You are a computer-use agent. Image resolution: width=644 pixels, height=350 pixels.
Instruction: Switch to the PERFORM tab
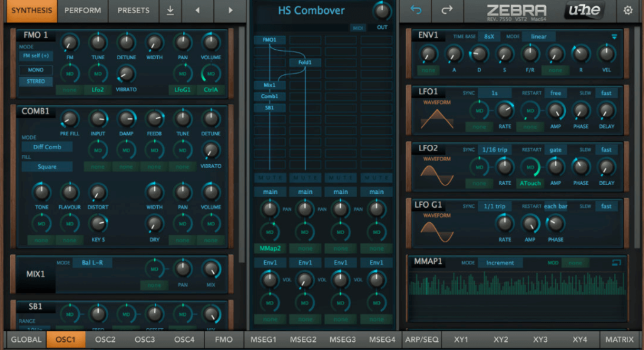pyautogui.click(x=82, y=11)
